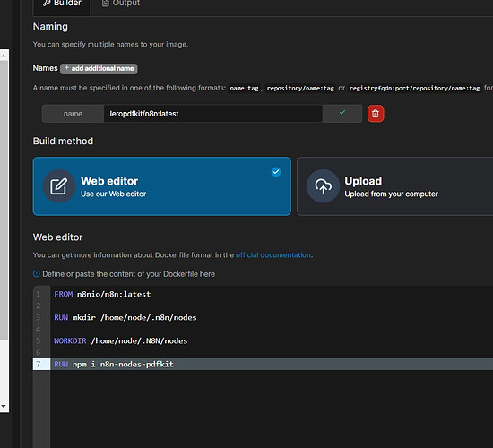This screenshot has width=493, height=448.
Task: Click the FROM n8nio/n8n:latest line
Action: (x=102, y=294)
